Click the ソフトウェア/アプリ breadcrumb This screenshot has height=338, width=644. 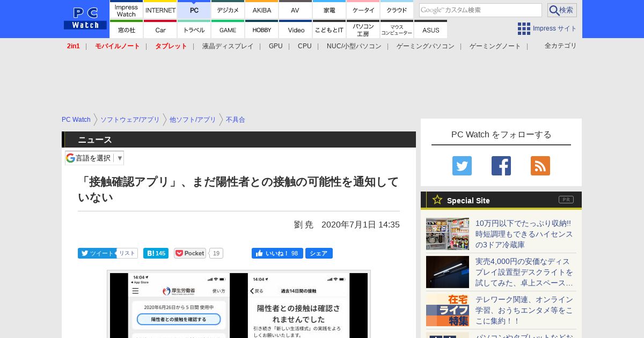[x=130, y=120]
